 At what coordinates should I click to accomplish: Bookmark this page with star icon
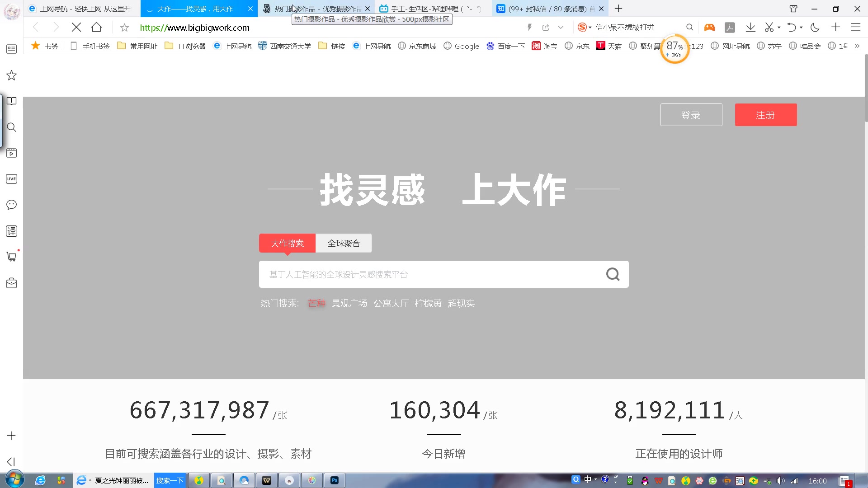pos(124,28)
